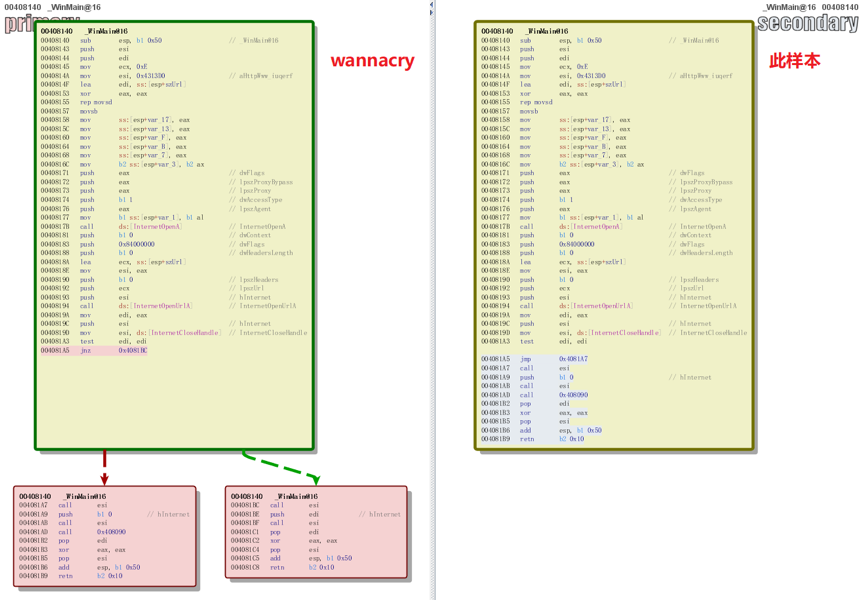Select secondary line 004081A3 'test edi, edi'
The width and height of the screenshot is (865, 600).
pos(535,342)
